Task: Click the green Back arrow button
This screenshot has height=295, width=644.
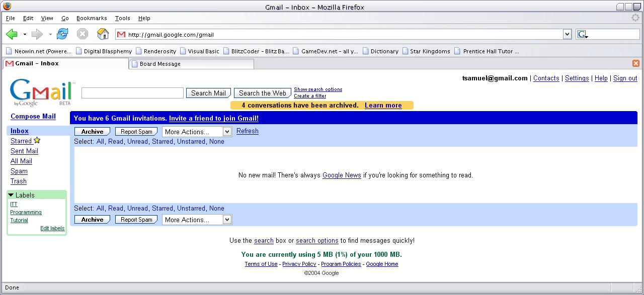Action: [x=12, y=34]
